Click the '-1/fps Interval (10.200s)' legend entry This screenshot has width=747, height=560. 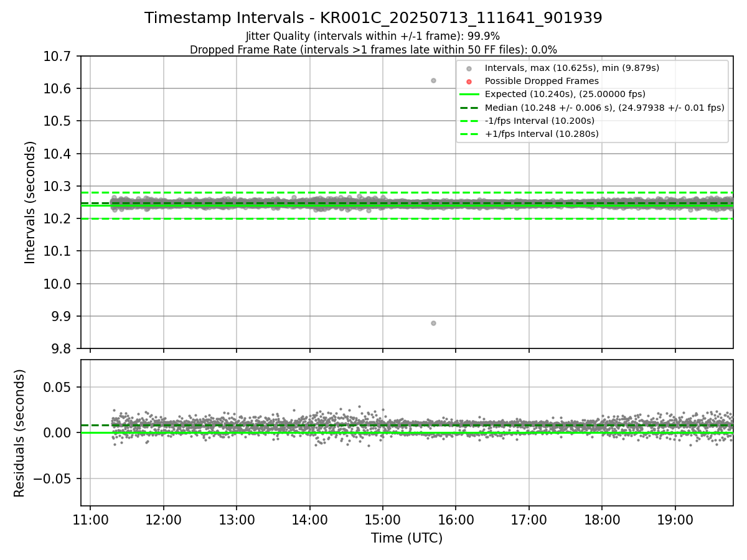pos(540,121)
